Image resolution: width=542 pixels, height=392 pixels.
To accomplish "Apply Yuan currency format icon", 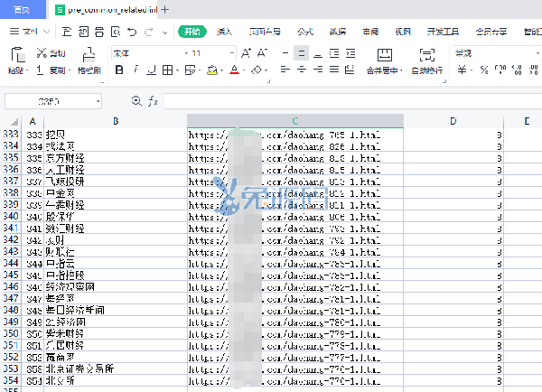I will pos(462,70).
